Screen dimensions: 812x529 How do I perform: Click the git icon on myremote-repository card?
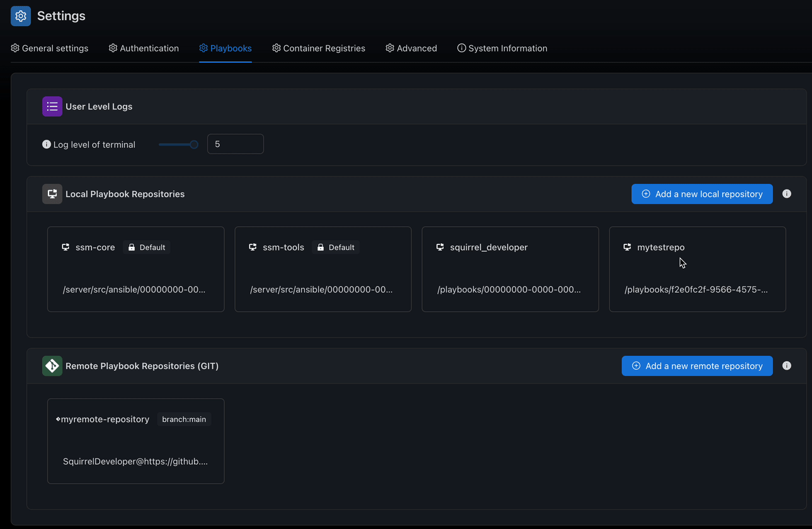tap(58, 419)
